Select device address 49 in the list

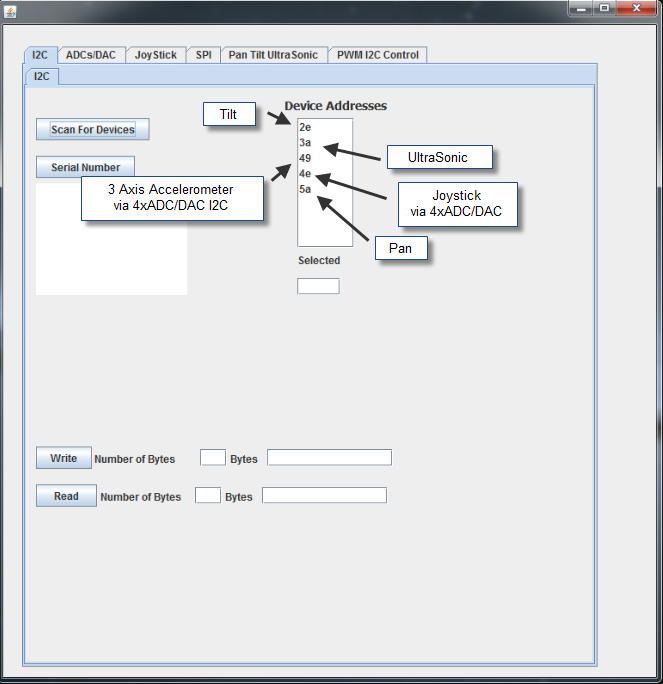pos(325,158)
